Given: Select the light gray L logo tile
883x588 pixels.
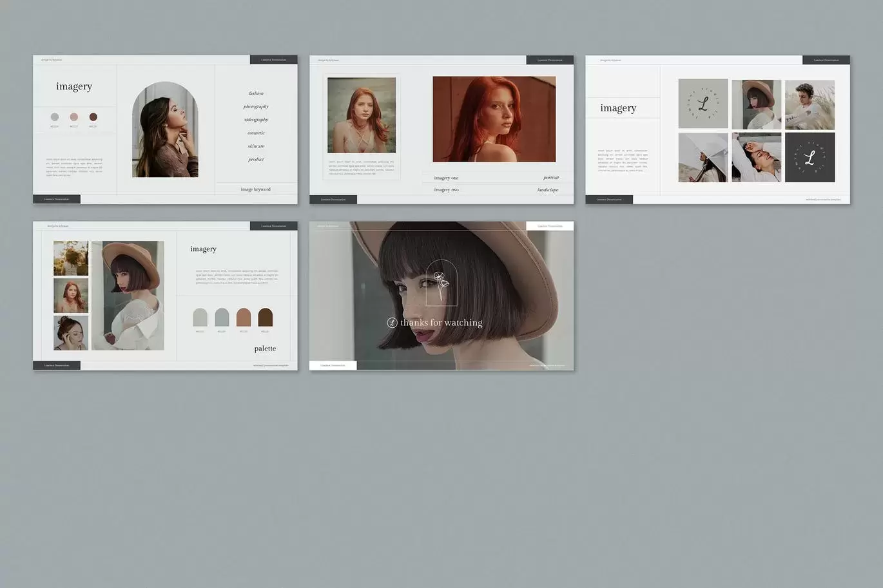Looking at the screenshot, I should [703, 104].
